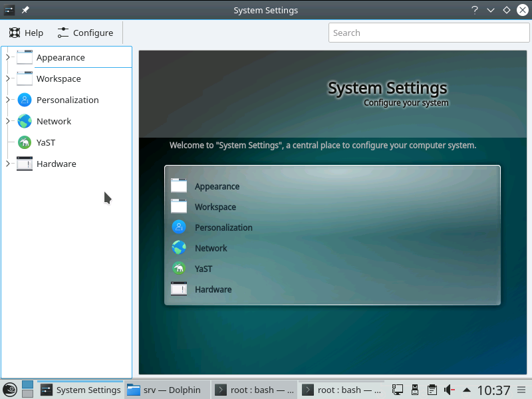Click the title bar minimize chevron
Screen dimensions: 532x399
491,10
